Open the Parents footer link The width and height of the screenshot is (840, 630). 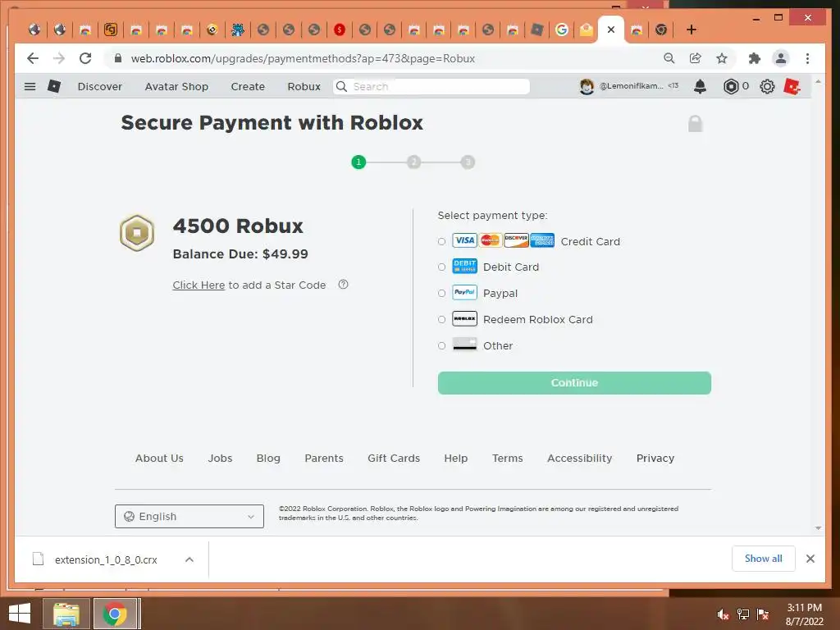pyautogui.click(x=323, y=458)
